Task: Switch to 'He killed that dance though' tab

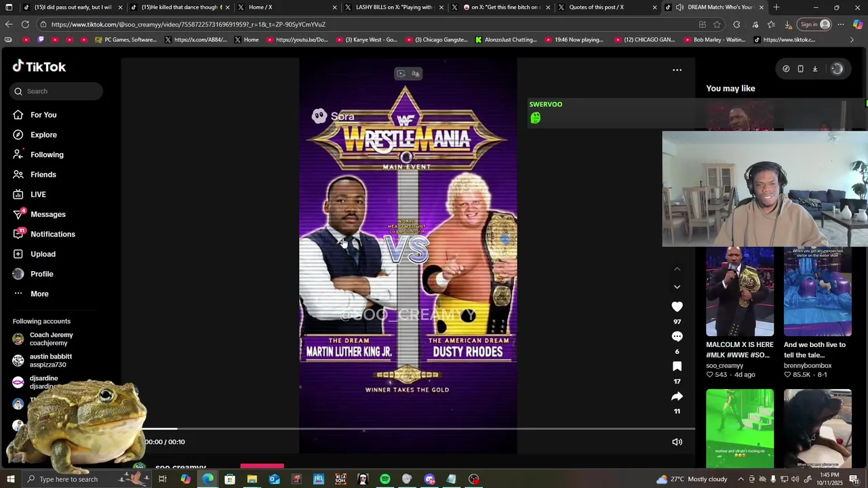Action: pyautogui.click(x=180, y=7)
